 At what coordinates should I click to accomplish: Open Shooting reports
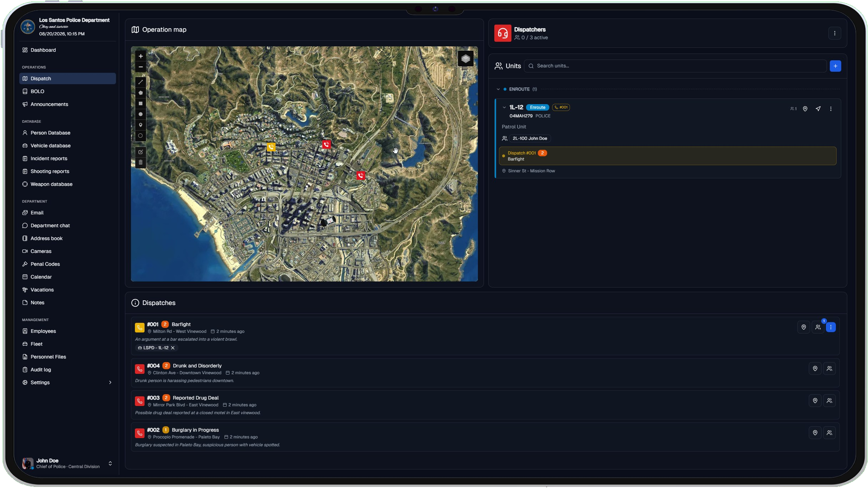coord(67,171)
